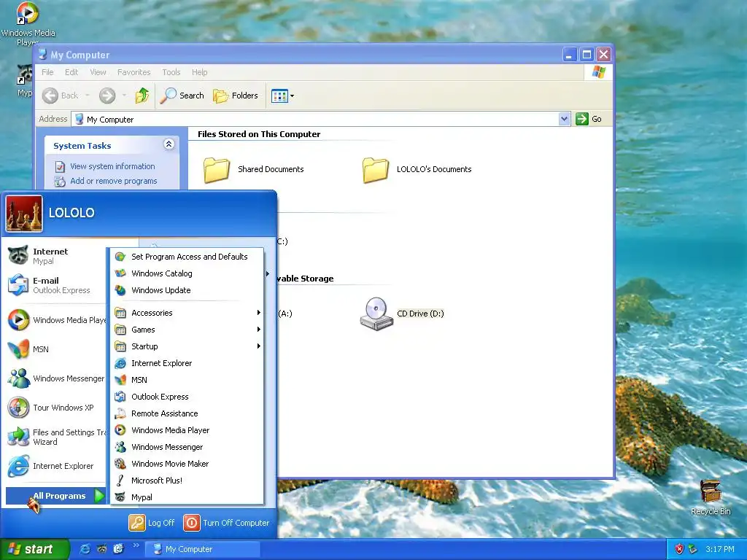Select My Computer taskbar button
747x560 pixels.
[202, 549]
